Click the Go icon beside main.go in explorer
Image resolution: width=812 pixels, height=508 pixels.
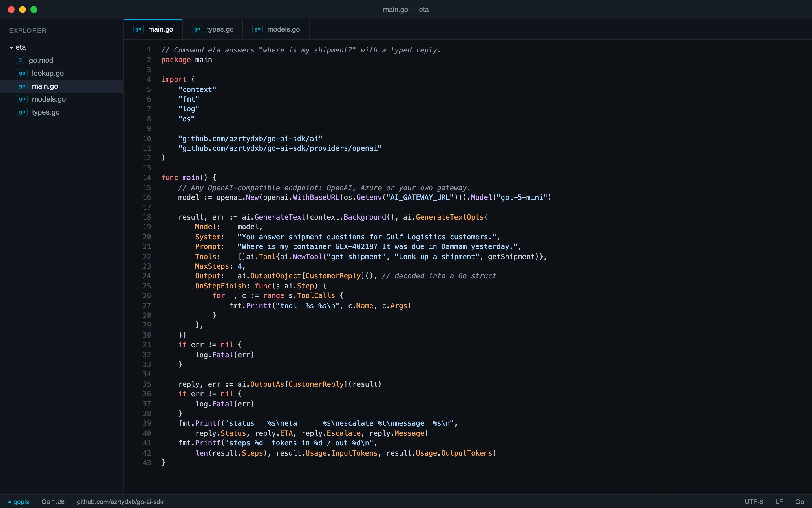(x=22, y=86)
